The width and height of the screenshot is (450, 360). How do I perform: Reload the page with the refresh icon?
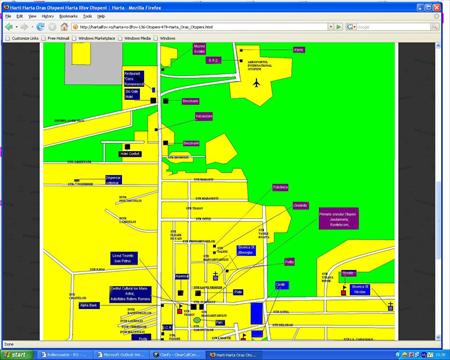click(40, 27)
